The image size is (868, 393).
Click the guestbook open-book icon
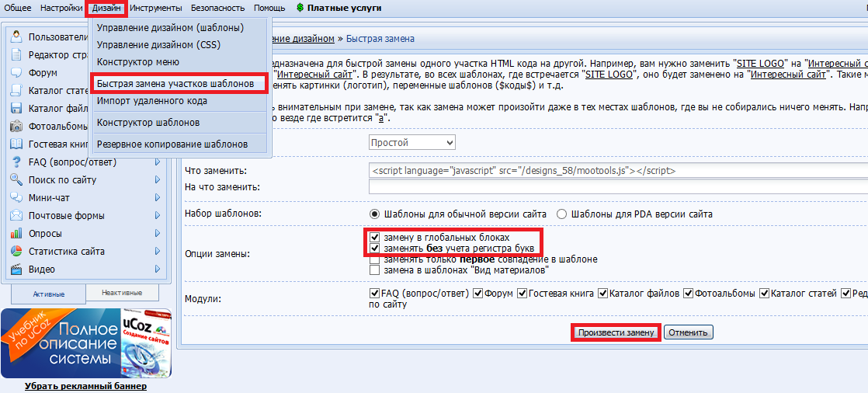tap(16, 144)
